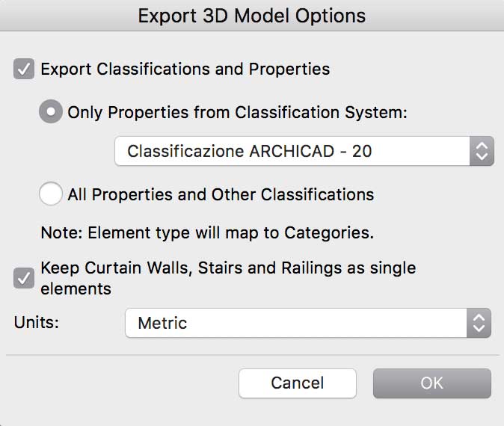504x426 pixels.
Task: Open the Classificazione ARCHICAD - 20 dropdown
Action: [292, 151]
